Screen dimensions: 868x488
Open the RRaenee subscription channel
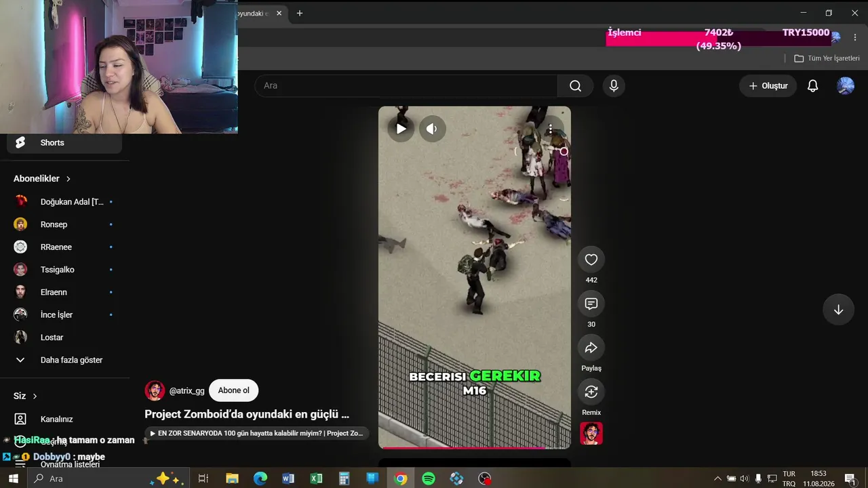64,247
